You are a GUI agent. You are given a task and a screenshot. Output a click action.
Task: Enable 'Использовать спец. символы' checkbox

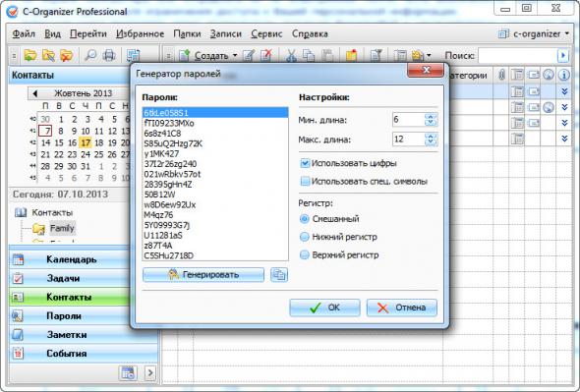coord(305,181)
